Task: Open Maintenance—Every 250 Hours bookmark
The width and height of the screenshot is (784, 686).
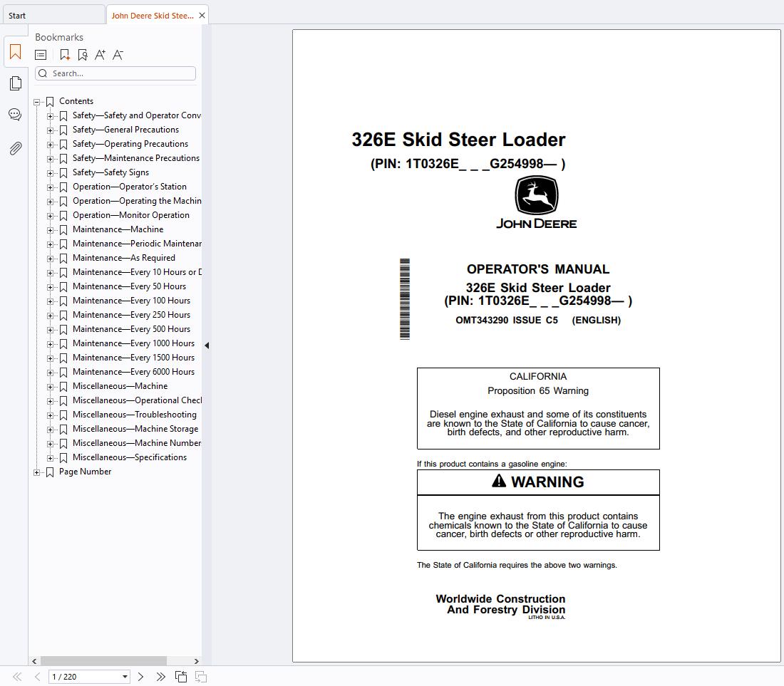Action: point(132,315)
